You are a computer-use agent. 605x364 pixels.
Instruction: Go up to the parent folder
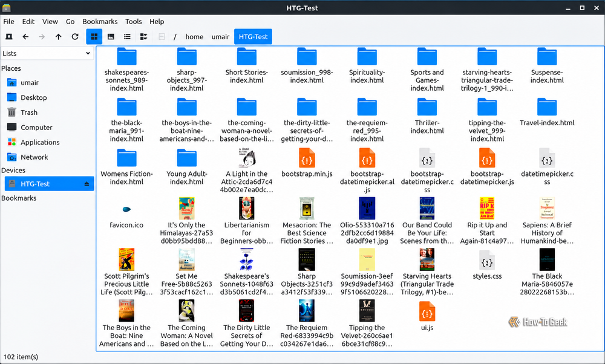click(x=58, y=37)
